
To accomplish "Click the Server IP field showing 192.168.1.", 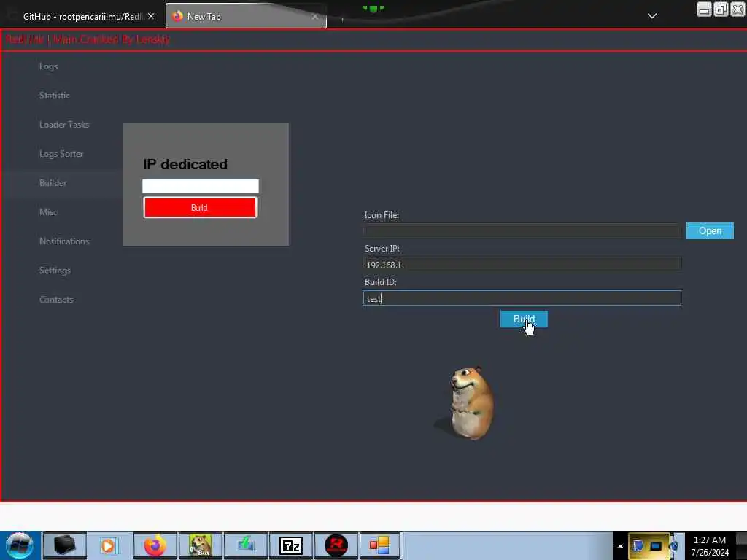I will pyautogui.click(x=522, y=264).
